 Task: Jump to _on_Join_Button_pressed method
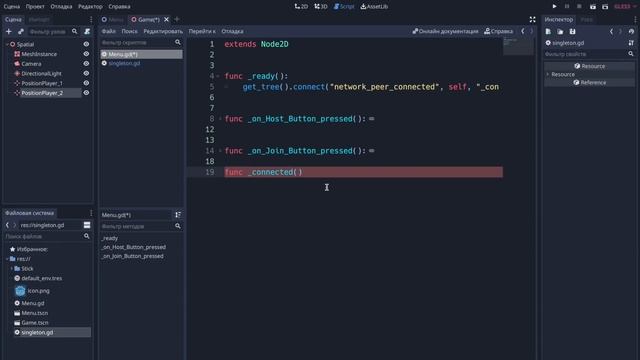pyautogui.click(x=132, y=256)
